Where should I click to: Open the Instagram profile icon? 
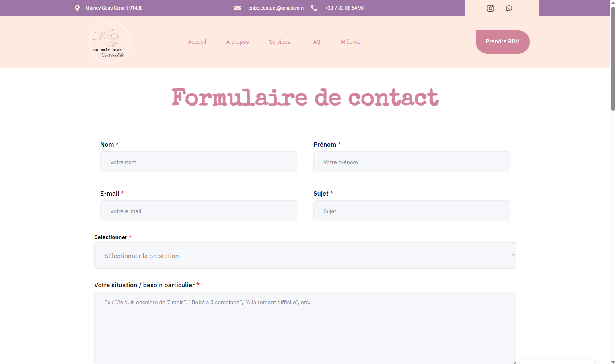point(490,8)
